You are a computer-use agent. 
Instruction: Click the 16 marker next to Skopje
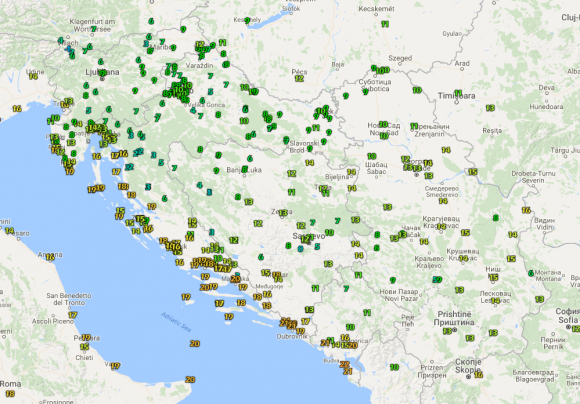(x=478, y=375)
